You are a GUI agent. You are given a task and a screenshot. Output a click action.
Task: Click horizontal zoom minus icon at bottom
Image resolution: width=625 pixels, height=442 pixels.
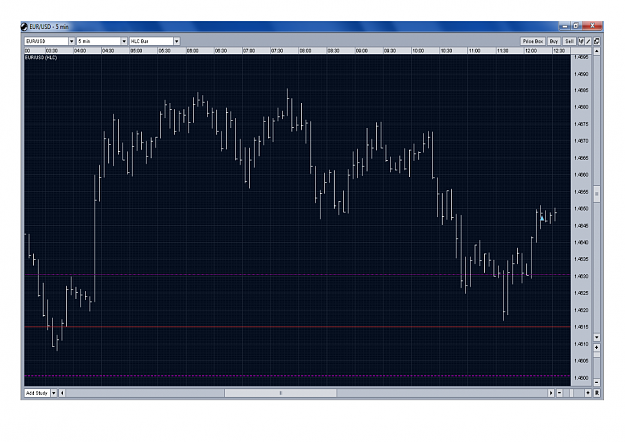[560, 393]
